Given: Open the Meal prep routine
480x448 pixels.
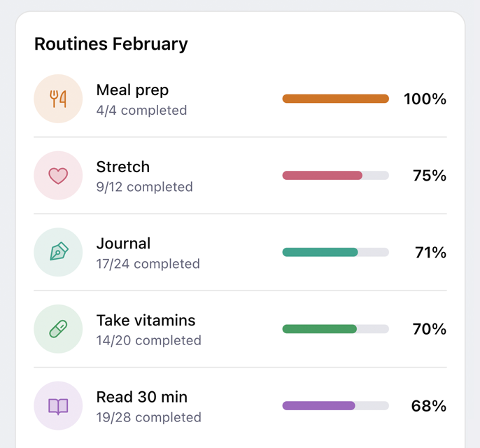Looking at the screenshot, I should tap(132, 90).
